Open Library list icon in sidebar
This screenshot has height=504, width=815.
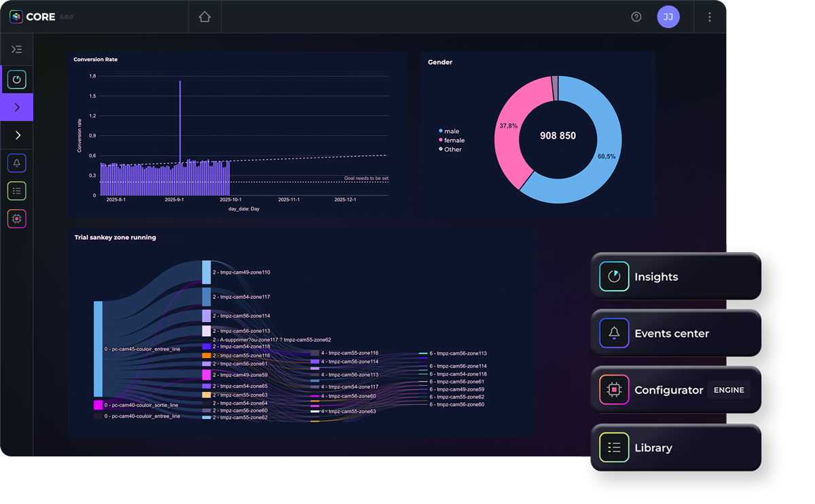pos(17,191)
